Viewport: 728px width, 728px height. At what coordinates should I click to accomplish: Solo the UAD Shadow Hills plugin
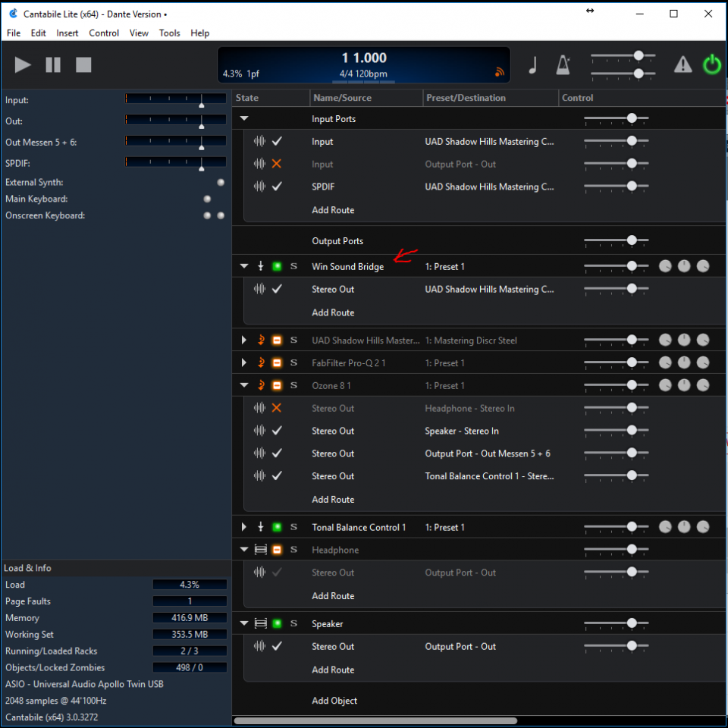coord(293,340)
